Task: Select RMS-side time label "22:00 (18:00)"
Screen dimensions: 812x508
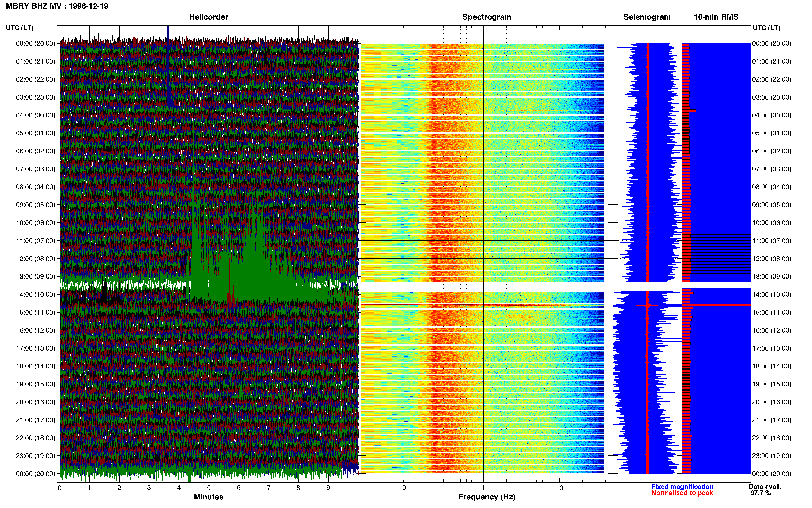Action: tap(772, 438)
